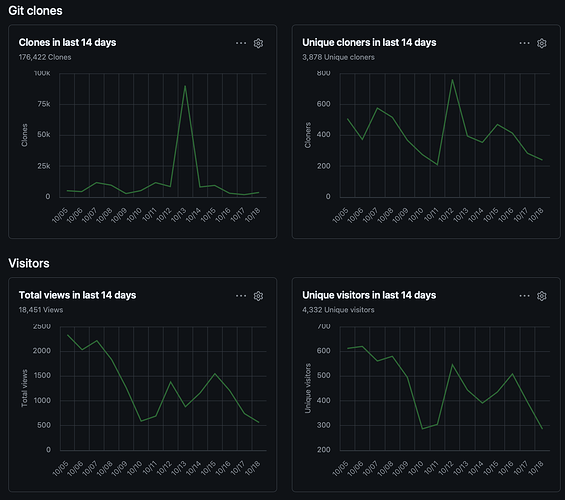Click 10/18 label on Clones chart axis
Image resolution: width=565 pixels, height=500 pixels.
[253, 215]
